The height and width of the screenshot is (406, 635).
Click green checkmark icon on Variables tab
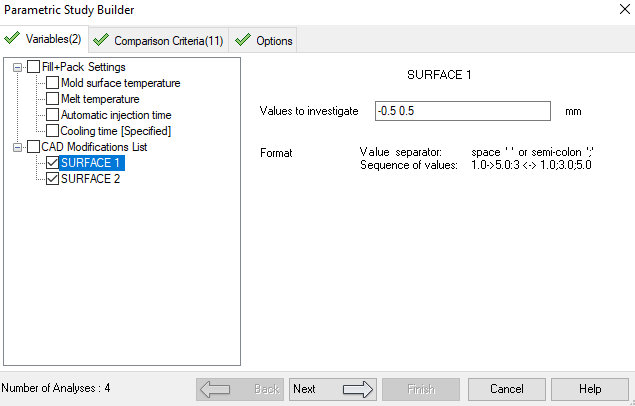click(x=12, y=40)
